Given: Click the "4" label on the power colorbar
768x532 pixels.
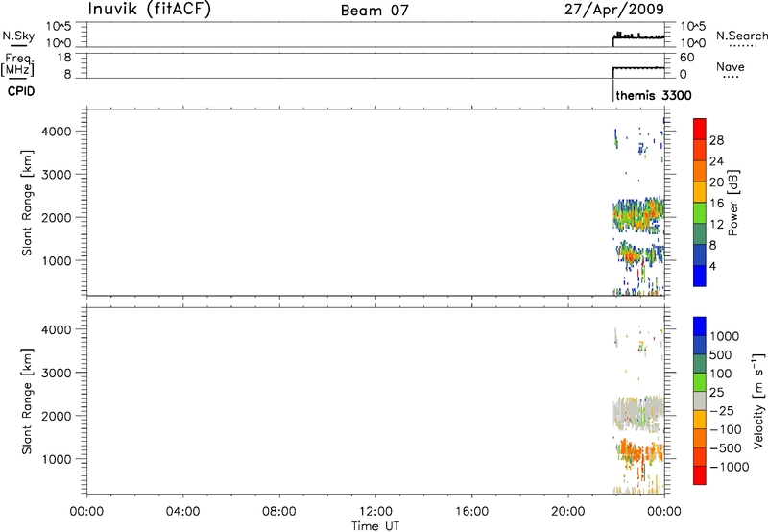Looking at the screenshot, I should [x=712, y=267].
